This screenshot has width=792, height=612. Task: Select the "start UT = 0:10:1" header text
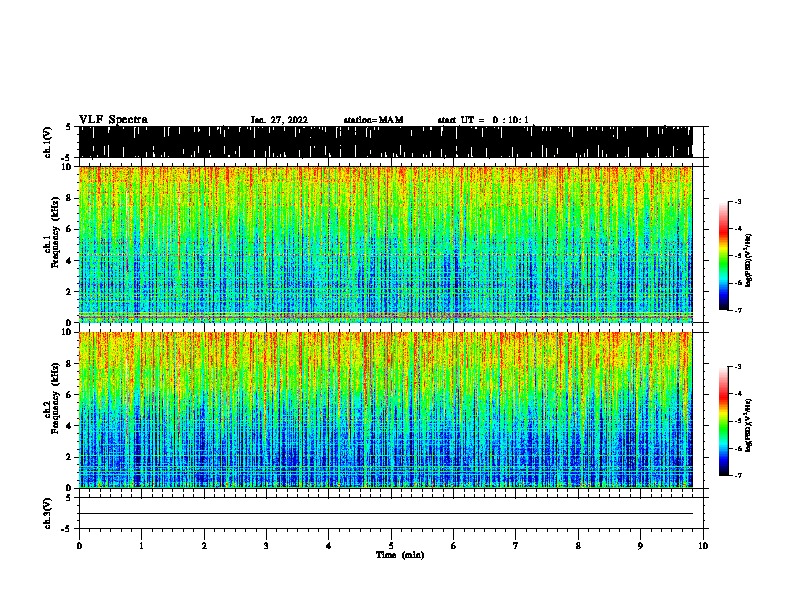coord(483,120)
